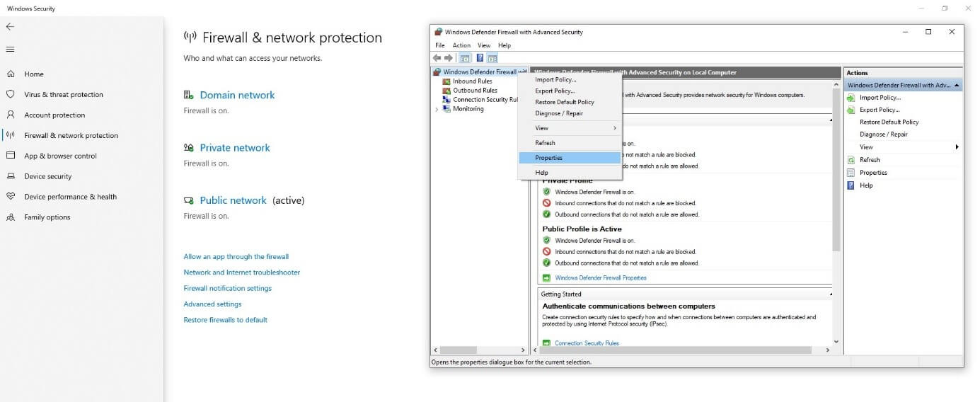This screenshot has height=402, width=980.
Task: Click Allow an app through the firewall
Action: coord(236,257)
